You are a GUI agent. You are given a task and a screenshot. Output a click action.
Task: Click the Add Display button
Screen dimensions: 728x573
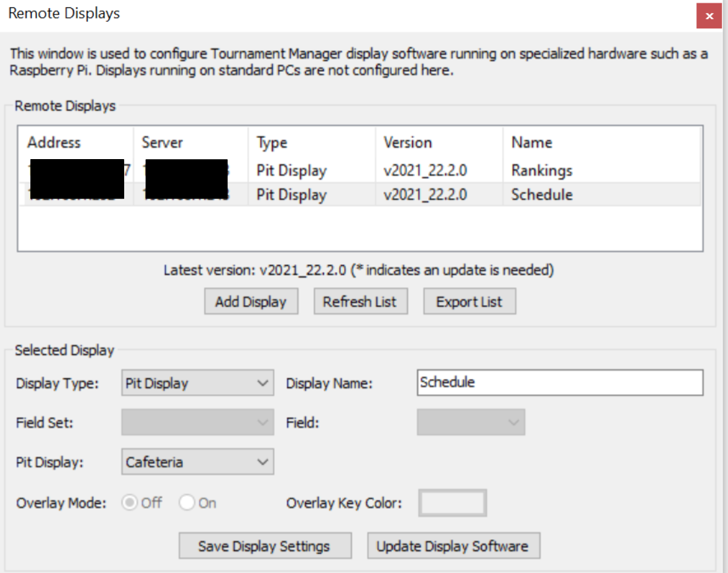(251, 301)
